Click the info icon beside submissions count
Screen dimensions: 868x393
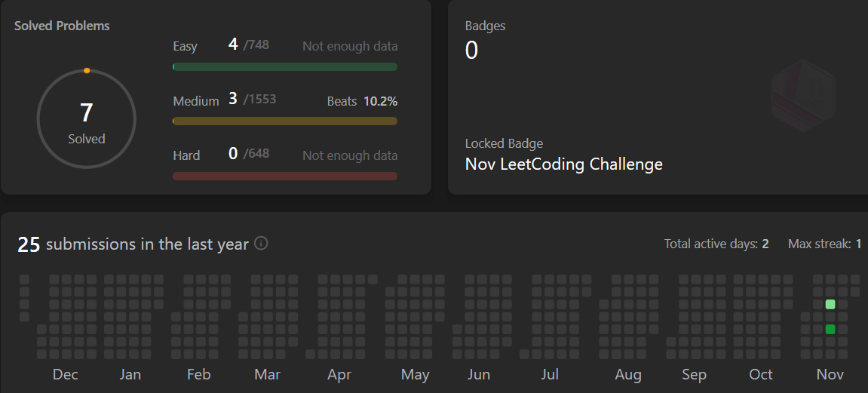pyautogui.click(x=261, y=244)
